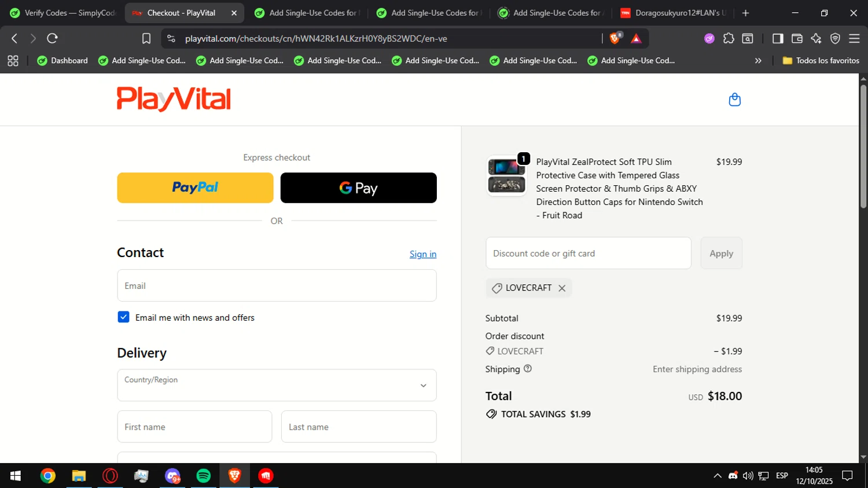Expand the Country/Region dropdown

coord(277,385)
